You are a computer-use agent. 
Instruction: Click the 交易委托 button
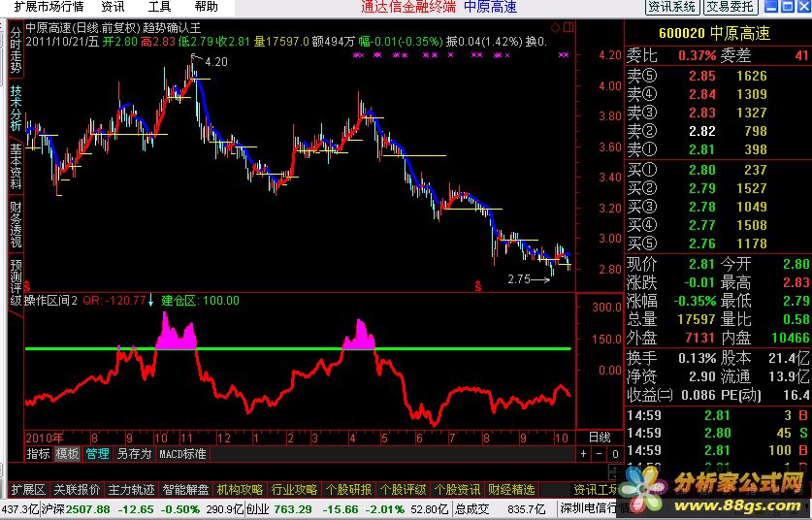731,7
